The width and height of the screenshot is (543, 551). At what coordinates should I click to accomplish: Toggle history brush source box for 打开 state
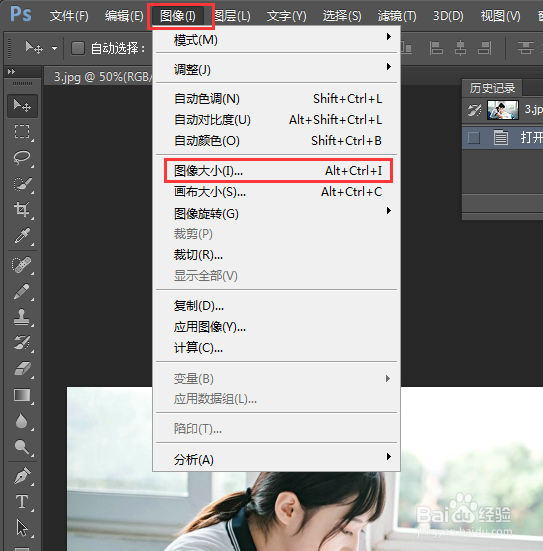474,138
